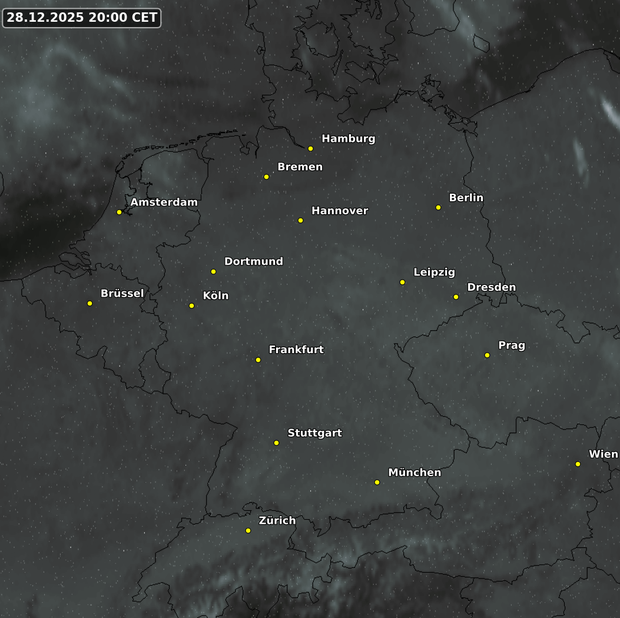
Task: Click the Berlin text label
Action: [466, 198]
